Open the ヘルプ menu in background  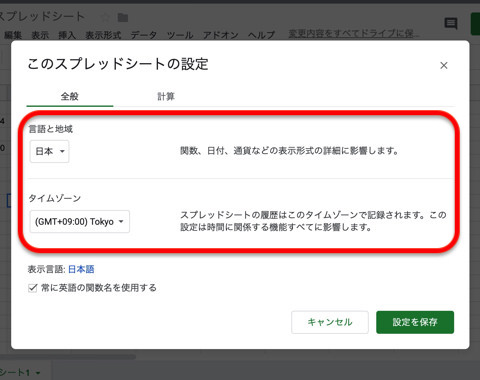(261, 35)
